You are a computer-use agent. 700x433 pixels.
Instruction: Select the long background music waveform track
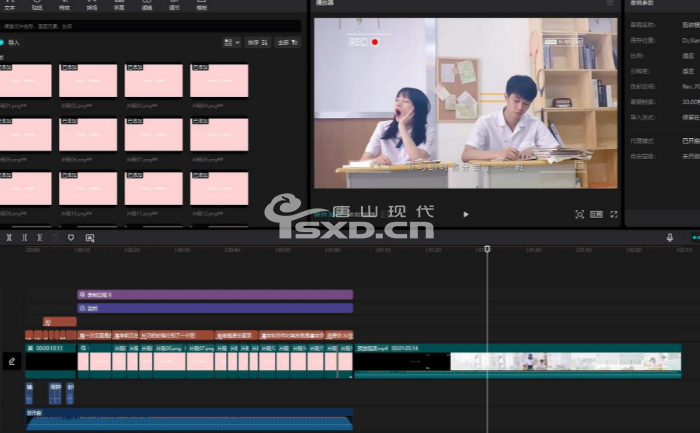pyautogui.click(x=189, y=419)
